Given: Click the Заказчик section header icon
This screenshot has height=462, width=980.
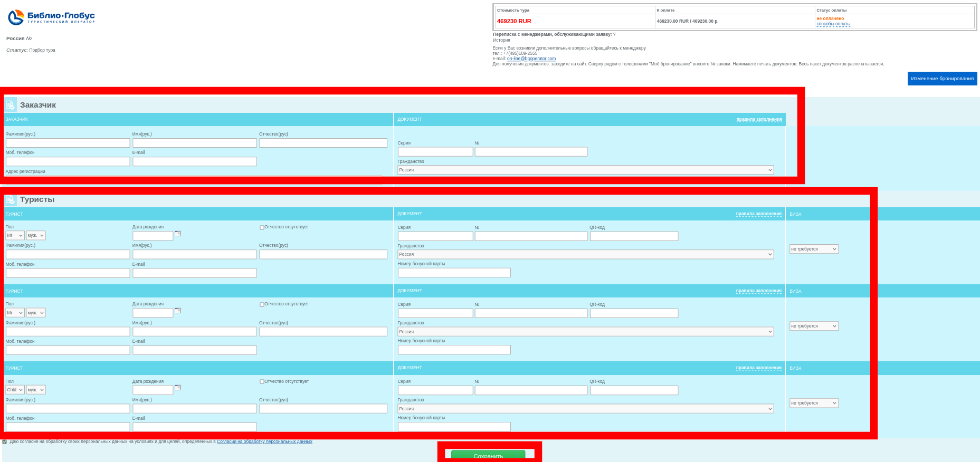Looking at the screenshot, I should click(x=11, y=105).
